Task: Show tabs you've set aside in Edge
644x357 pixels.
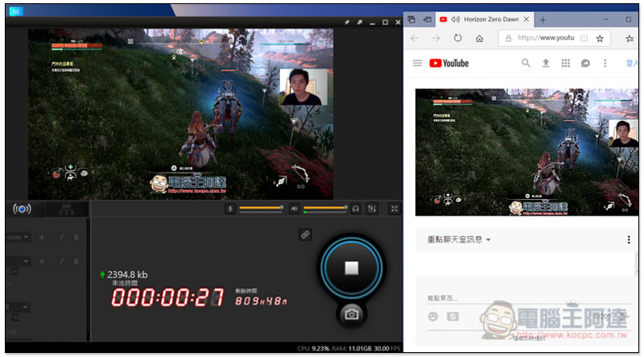Action: [411, 19]
